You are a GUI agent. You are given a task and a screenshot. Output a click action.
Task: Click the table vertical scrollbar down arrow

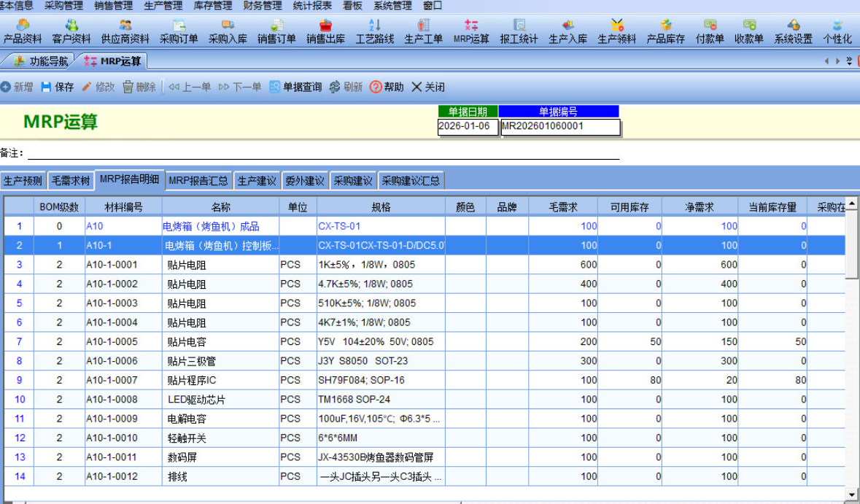(852, 494)
